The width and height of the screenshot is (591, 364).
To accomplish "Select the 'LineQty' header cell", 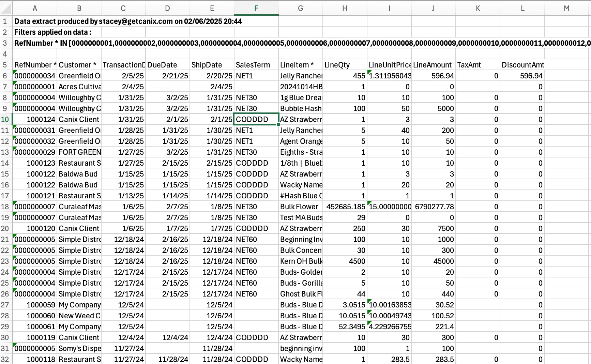I will (x=345, y=65).
